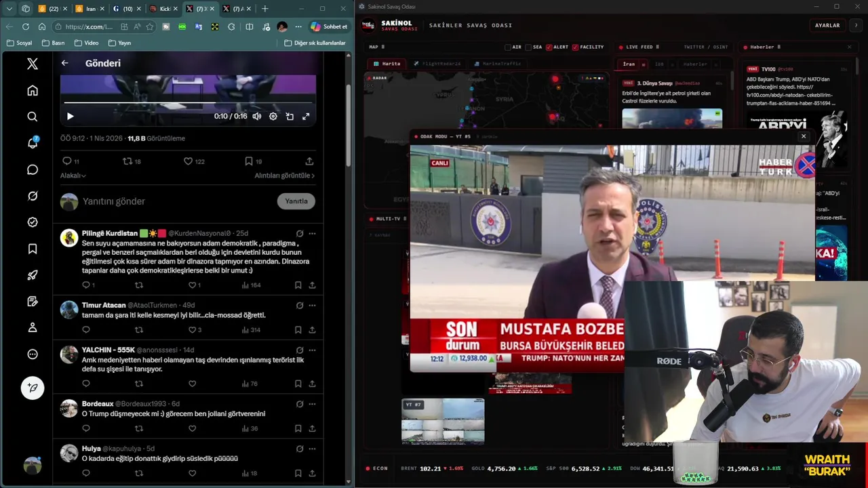868x488 pixels.
Task: Enable the AIR map layer checkbox
Action: coord(509,47)
